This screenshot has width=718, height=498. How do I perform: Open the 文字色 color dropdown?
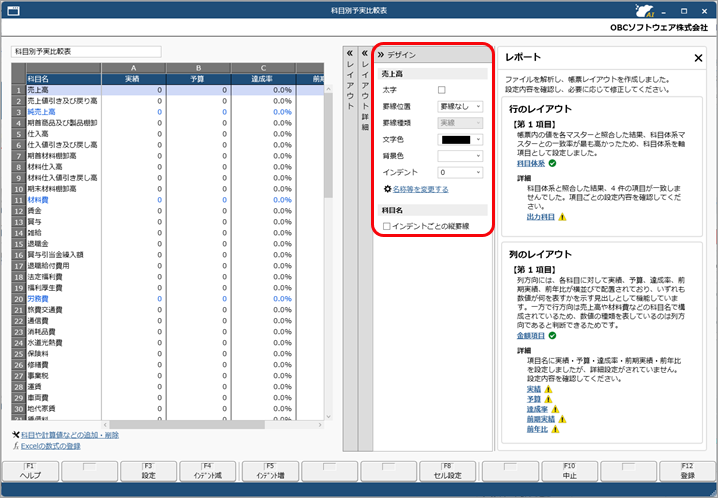460,140
